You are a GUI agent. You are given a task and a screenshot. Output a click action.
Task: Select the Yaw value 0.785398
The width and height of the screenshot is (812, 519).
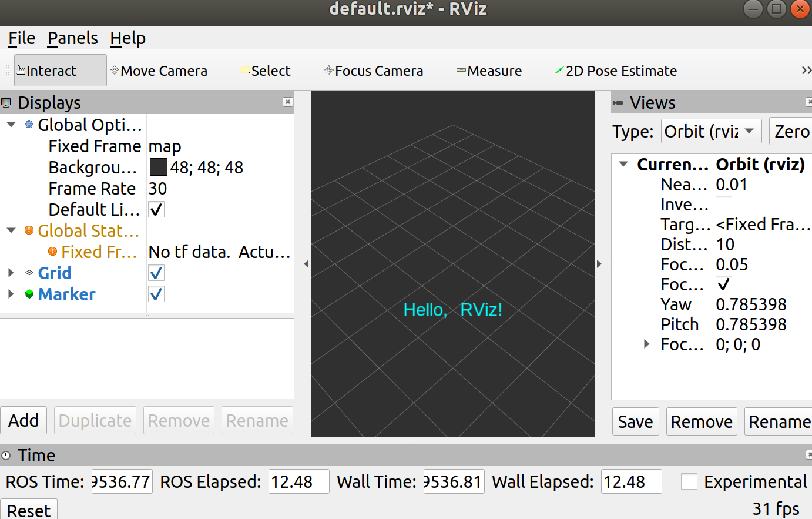[751, 304]
